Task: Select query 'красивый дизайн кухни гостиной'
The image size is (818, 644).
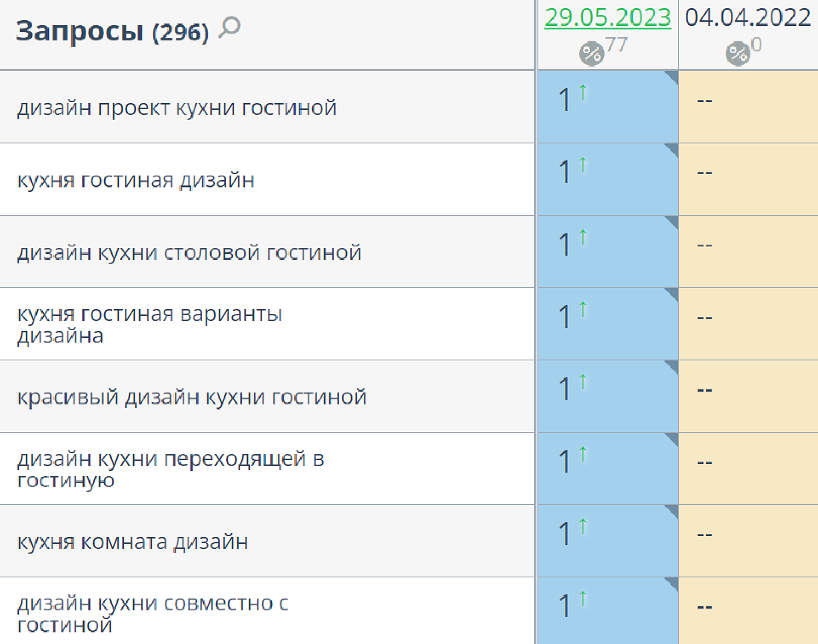Action: (191, 397)
